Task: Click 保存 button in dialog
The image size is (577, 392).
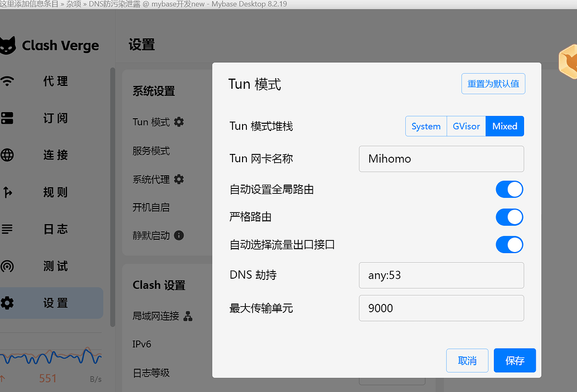Action: point(515,360)
